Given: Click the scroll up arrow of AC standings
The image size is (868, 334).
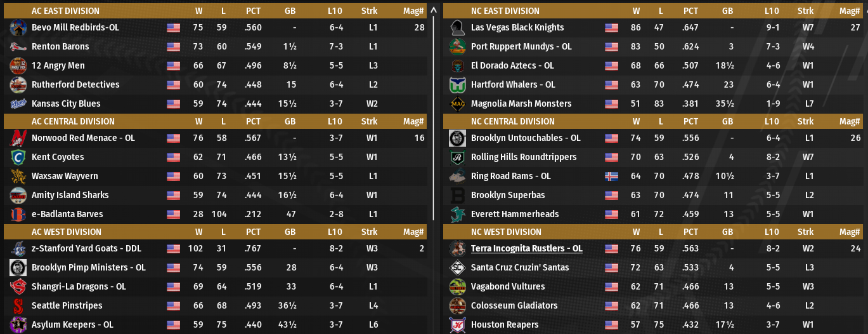Looking at the screenshot, I should [x=434, y=10].
